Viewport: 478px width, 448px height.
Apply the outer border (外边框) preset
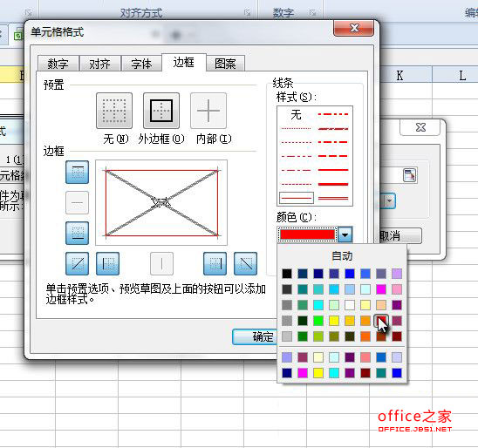(x=161, y=111)
